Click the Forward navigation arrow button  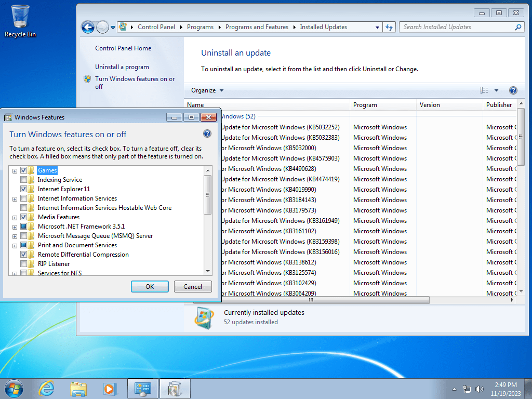[x=102, y=27]
